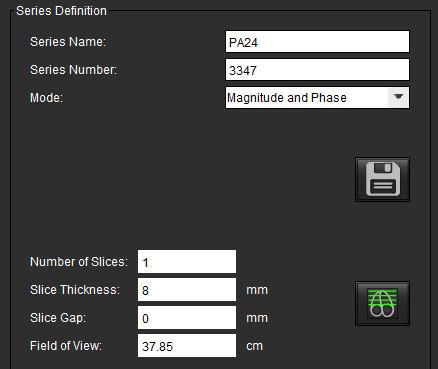The height and width of the screenshot is (369, 438).
Task: Click the Series Definition group title
Action: pyautogui.click(x=61, y=11)
